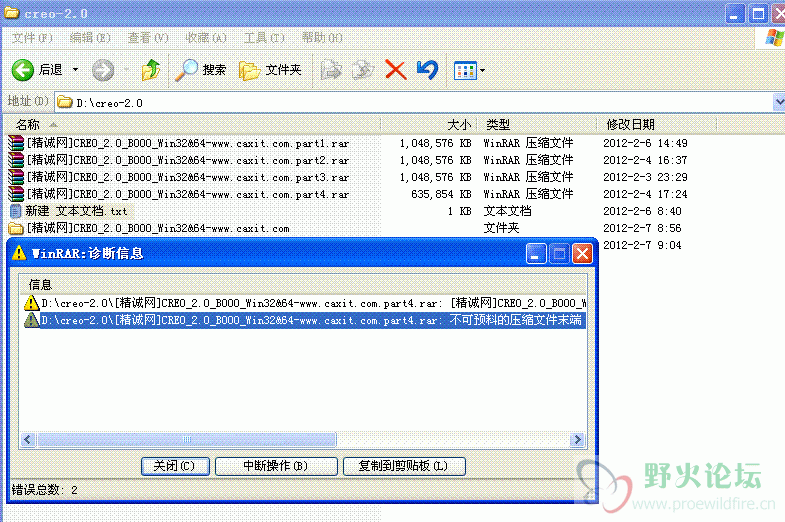
Task: Click the Views grid icon
Action: click(x=465, y=71)
